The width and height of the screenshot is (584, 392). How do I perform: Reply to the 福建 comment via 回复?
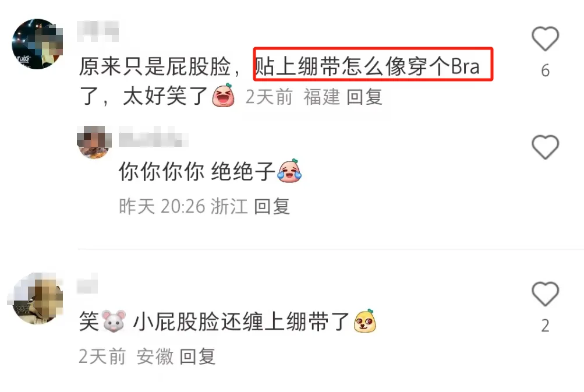pos(364,97)
